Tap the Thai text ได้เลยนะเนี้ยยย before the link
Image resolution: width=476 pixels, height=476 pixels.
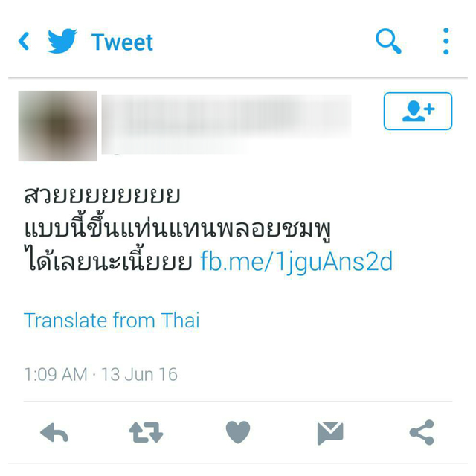108,260
